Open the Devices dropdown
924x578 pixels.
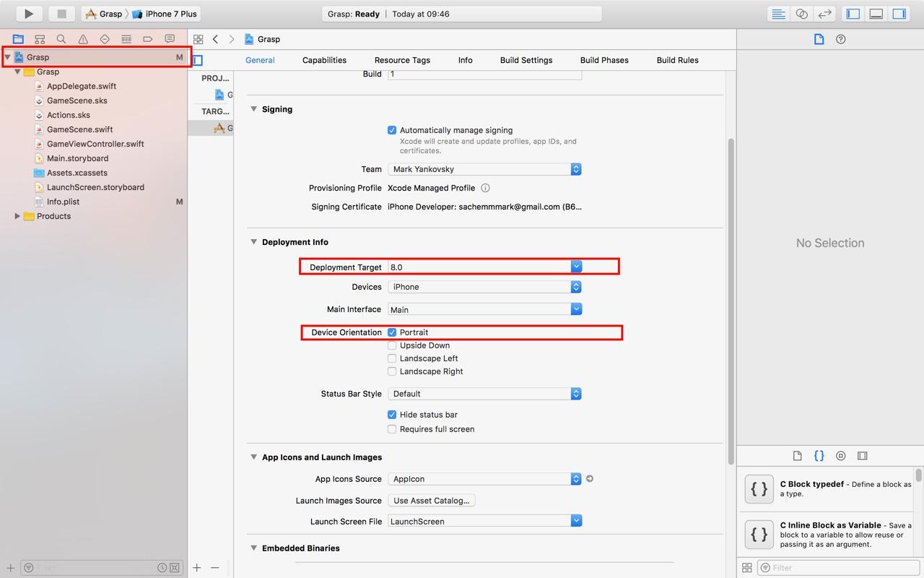(484, 287)
